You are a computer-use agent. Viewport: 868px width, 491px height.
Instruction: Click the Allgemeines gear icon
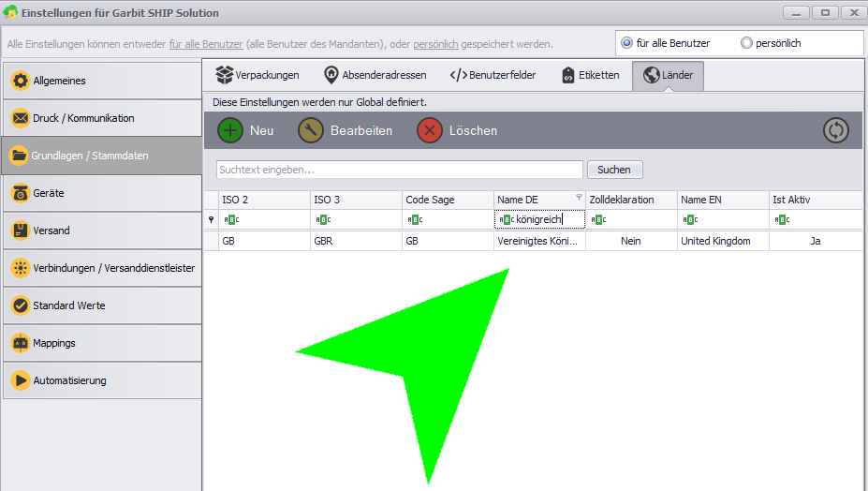click(21, 81)
